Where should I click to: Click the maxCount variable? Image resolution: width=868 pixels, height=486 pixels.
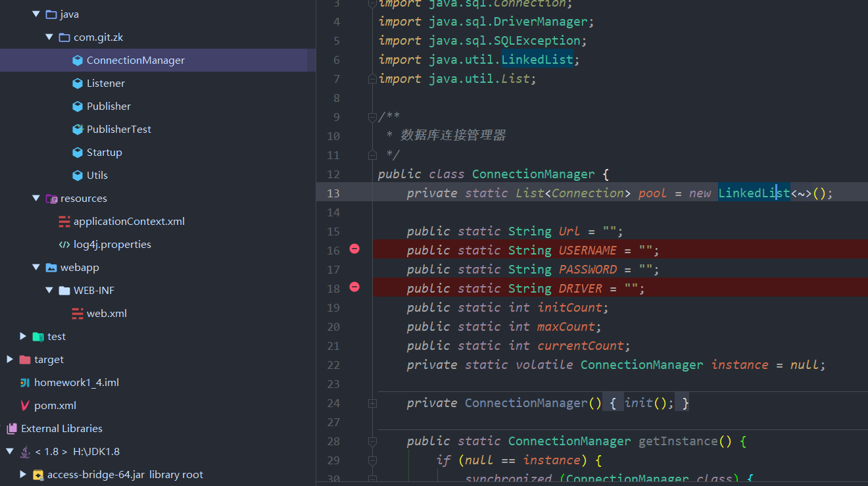click(566, 326)
